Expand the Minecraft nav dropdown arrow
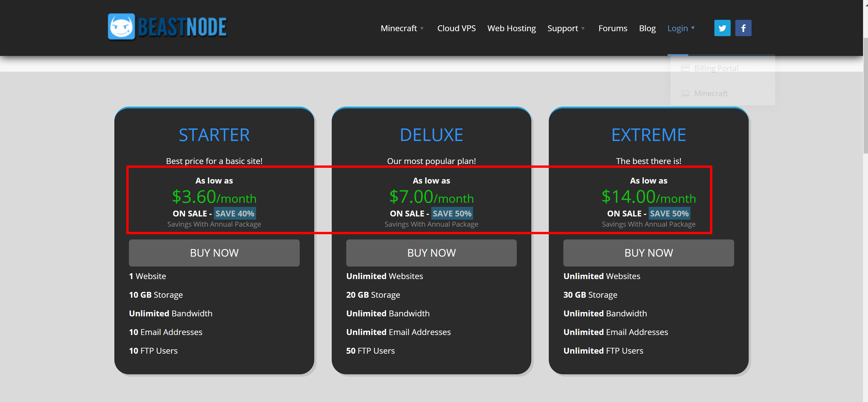The height and width of the screenshot is (402, 868). (422, 28)
